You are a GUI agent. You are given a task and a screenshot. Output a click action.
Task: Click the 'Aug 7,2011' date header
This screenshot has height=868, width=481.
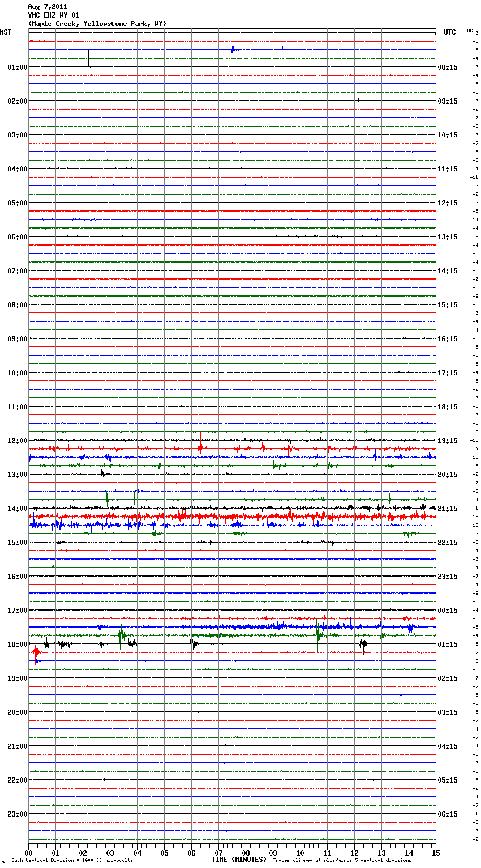(x=48, y=7)
